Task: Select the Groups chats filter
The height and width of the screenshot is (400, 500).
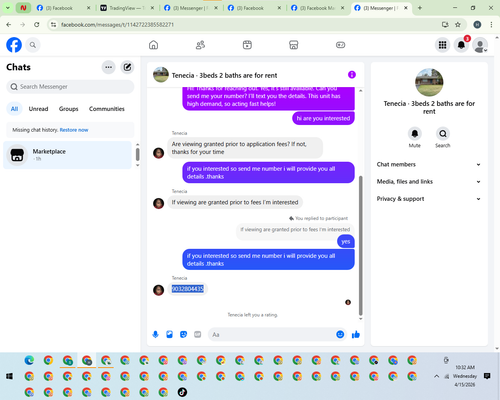Action: (68, 109)
